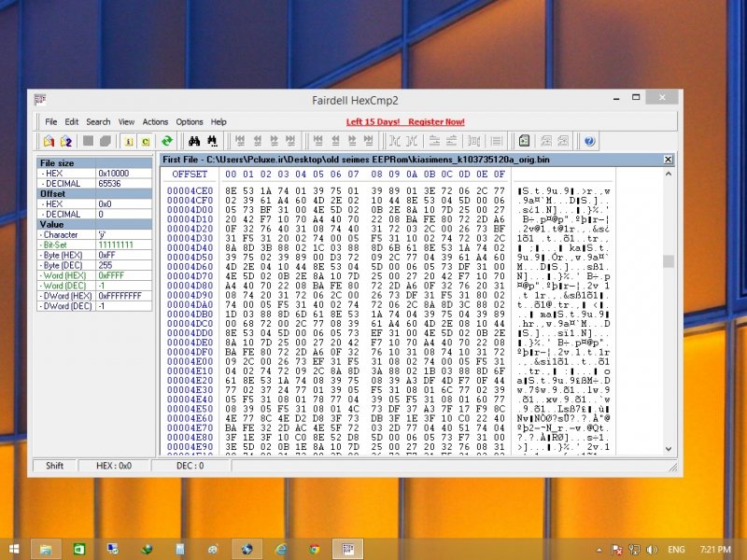Open Internet Explorer from the taskbar
This screenshot has height=560, width=747.
[x=282, y=549]
